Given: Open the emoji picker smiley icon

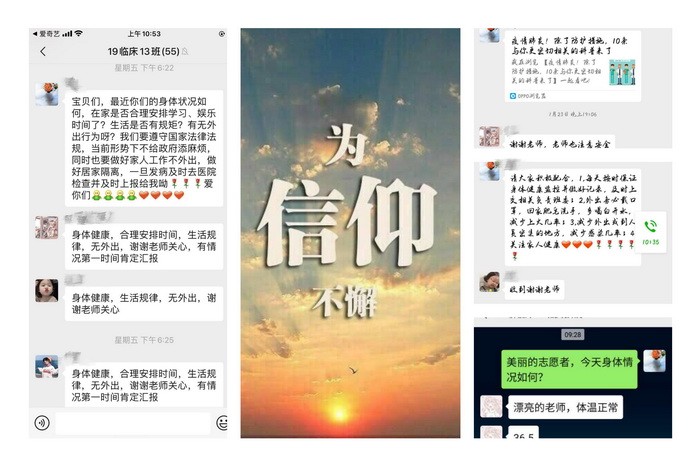Looking at the screenshot, I should 222,422.
